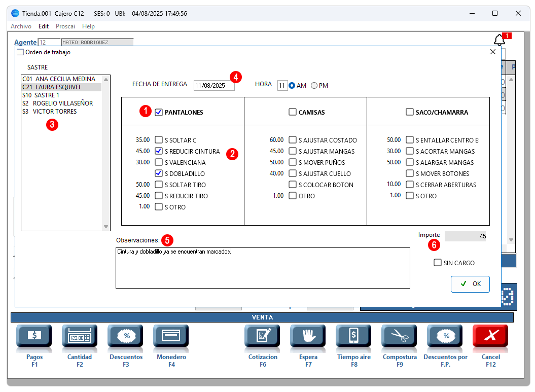
Task: Click into the Observaciones text box
Action: (263, 268)
